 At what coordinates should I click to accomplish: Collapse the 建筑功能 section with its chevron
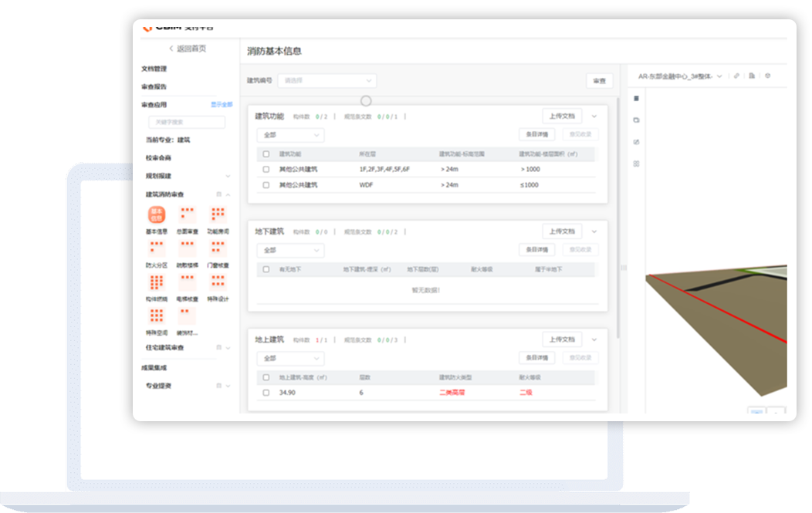click(x=594, y=116)
